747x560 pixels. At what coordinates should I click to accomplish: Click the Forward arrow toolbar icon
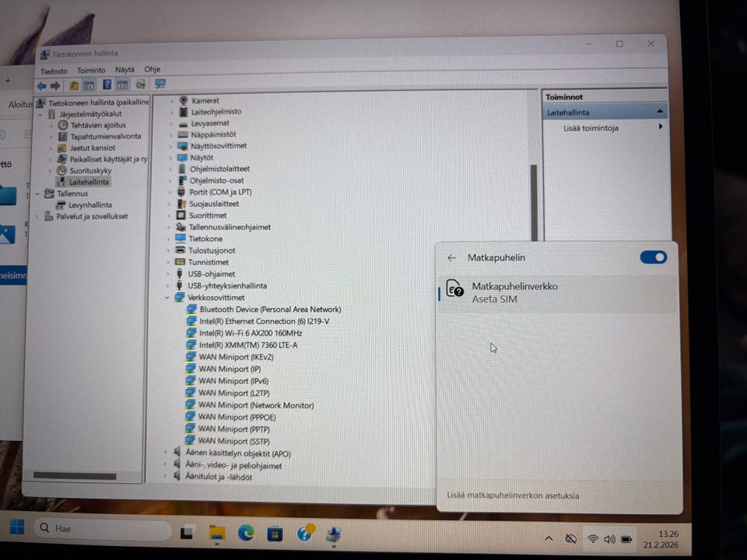coord(55,86)
